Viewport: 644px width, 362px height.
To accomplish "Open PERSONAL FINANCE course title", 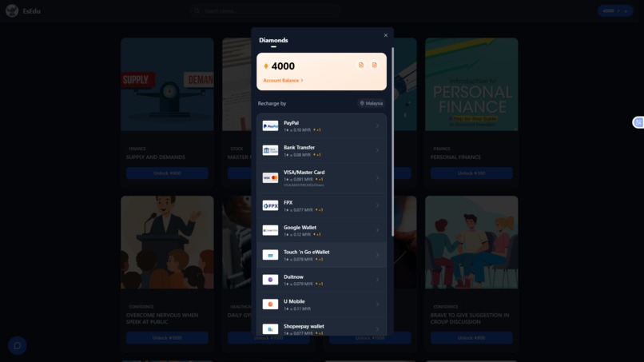I will [x=455, y=157].
